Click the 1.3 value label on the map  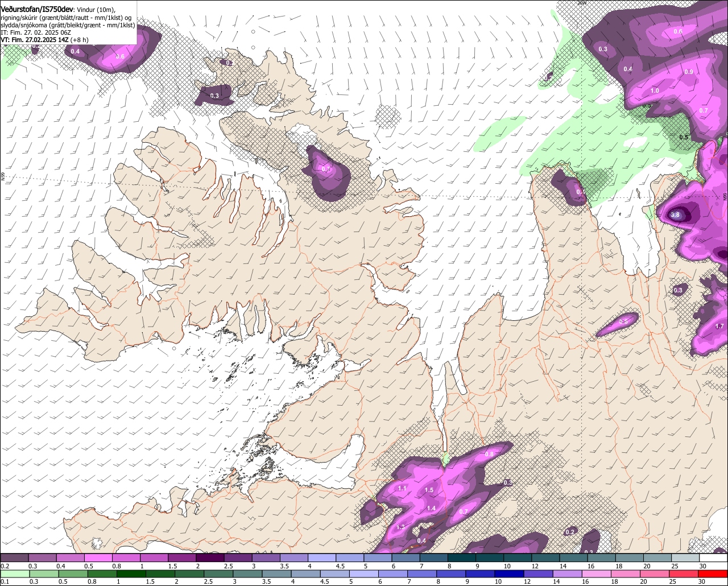coord(401,527)
